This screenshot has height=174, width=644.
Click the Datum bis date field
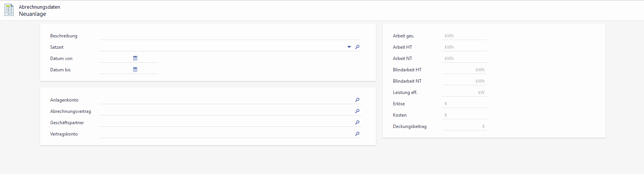[116, 70]
